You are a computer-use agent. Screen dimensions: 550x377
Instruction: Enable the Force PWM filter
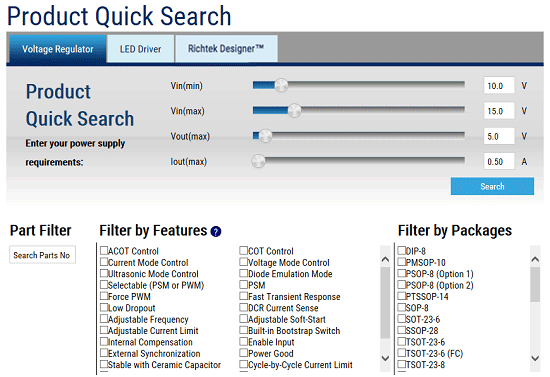[x=104, y=296]
